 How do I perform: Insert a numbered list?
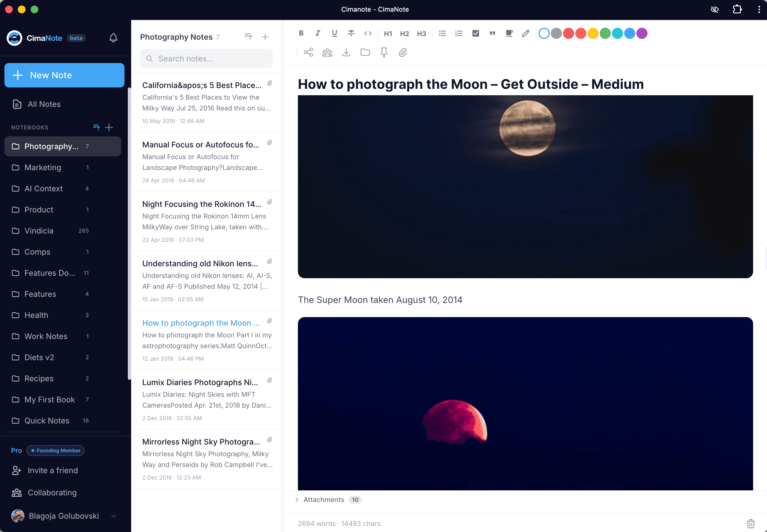click(x=459, y=33)
